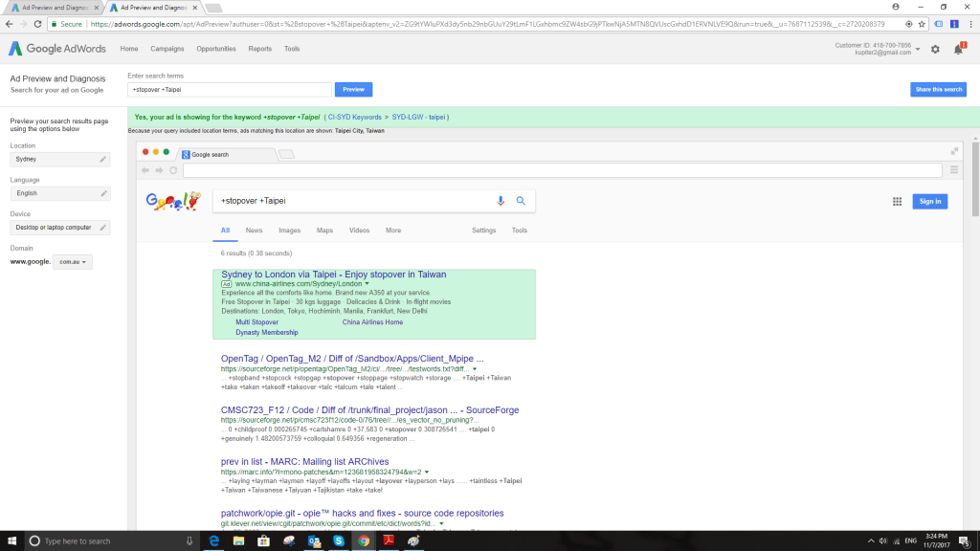This screenshot has width=980, height=551.
Task: Expand the China Airlines ad URL arrow
Action: (x=367, y=283)
